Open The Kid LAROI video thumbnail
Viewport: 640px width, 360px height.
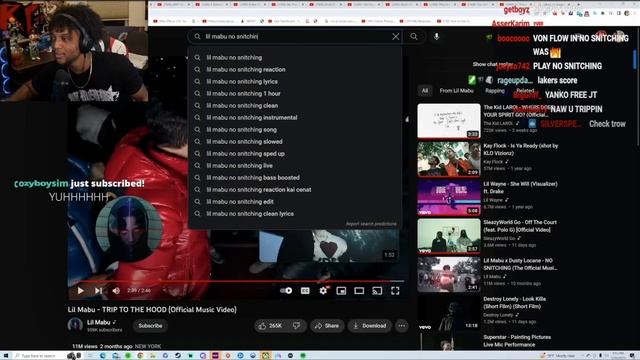tap(449, 121)
